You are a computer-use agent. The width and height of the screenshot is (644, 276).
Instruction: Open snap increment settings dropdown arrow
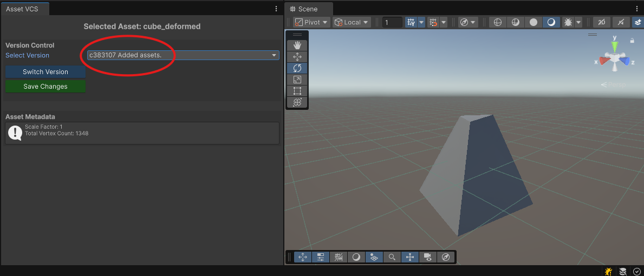[443, 22]
